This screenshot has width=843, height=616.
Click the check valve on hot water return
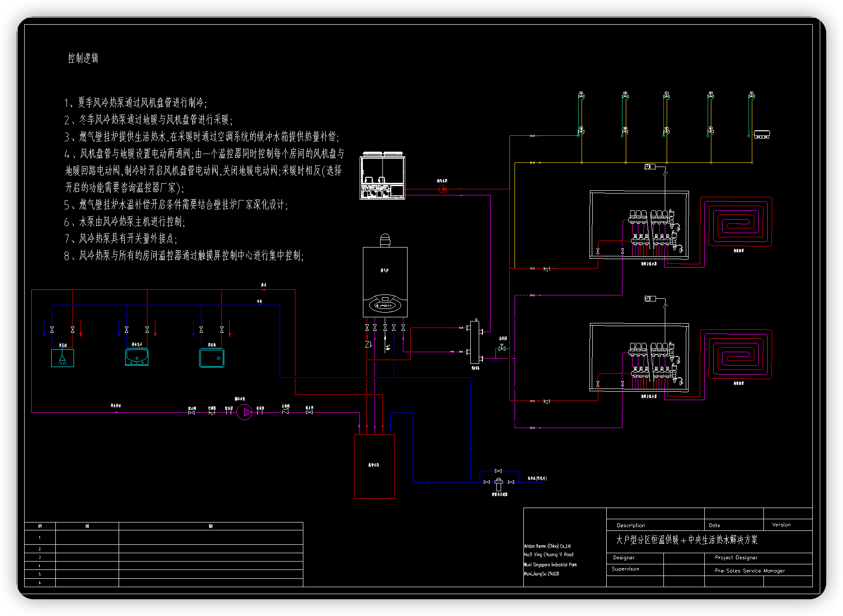[285, 412]
